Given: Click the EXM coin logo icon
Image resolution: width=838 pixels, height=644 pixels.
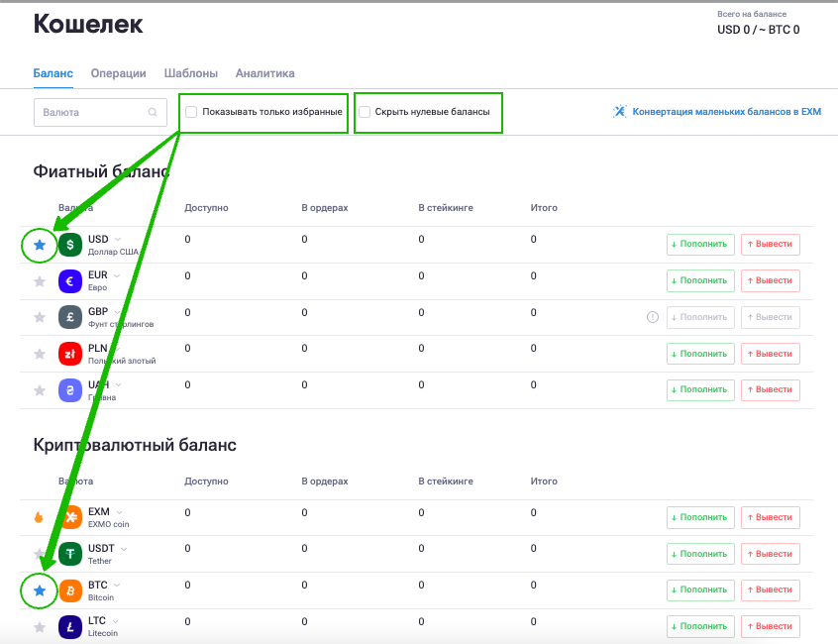Looking at the screenshot, I should (70, 517).
